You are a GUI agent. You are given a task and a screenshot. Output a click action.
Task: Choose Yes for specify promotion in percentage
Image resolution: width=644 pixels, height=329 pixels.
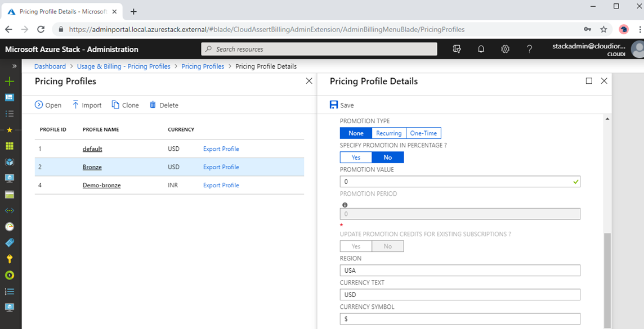(356, 157)
